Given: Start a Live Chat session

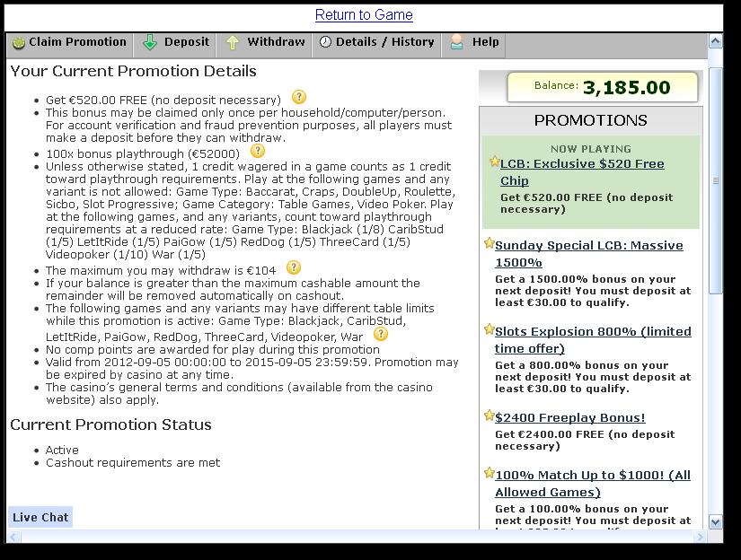Looking at the screenshot, I should click(40, 518).
